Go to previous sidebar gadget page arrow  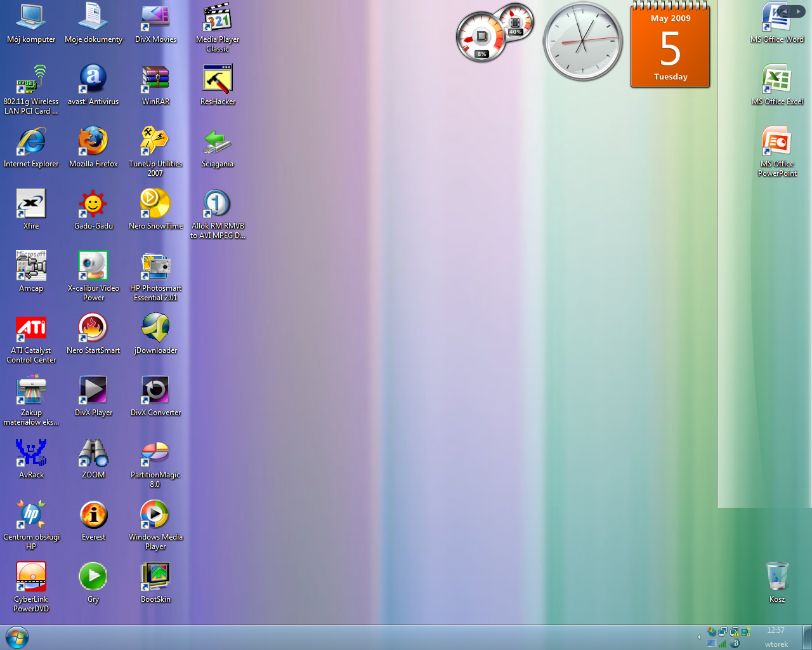785,11
